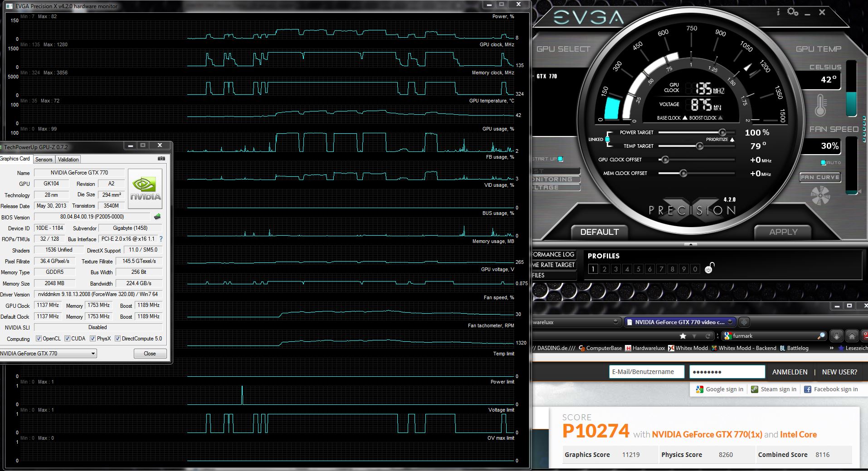
Task: Click the Prioritize triangle next to power target
Action: click(732, 140)
